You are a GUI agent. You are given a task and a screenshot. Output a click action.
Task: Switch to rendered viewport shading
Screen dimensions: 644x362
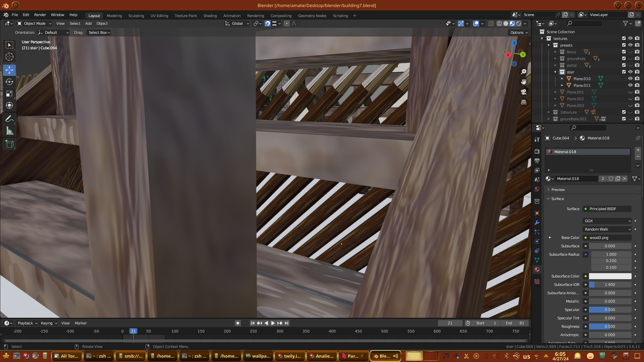[519, 23]
